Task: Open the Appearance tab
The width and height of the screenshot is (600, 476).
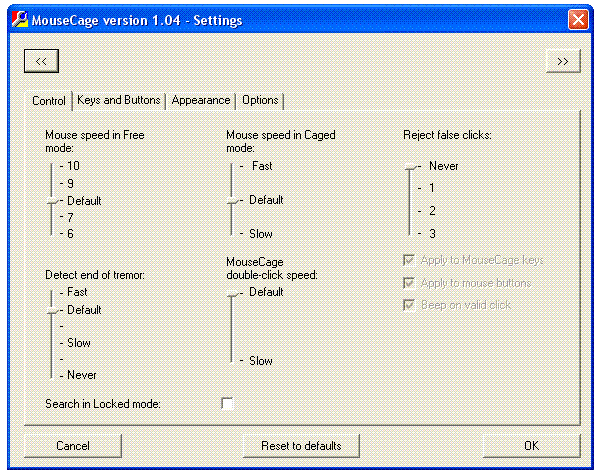Action: pyautogui.click(x=201, y=100)
